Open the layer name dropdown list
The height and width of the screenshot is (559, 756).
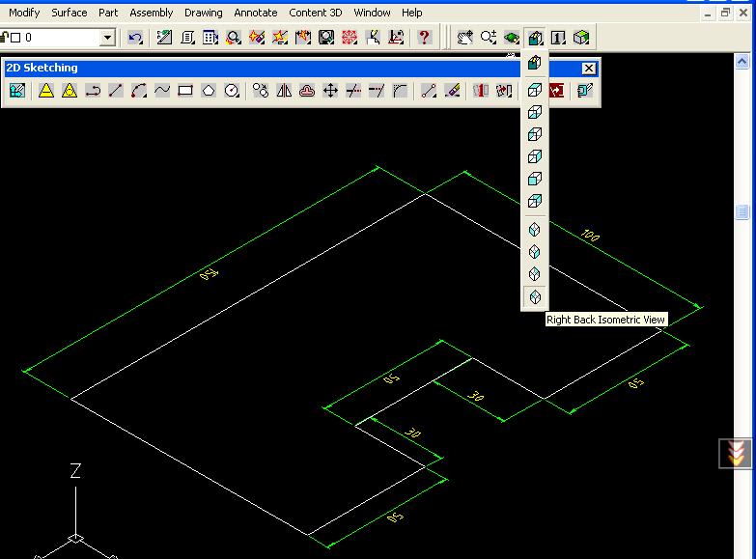point(107,38)
